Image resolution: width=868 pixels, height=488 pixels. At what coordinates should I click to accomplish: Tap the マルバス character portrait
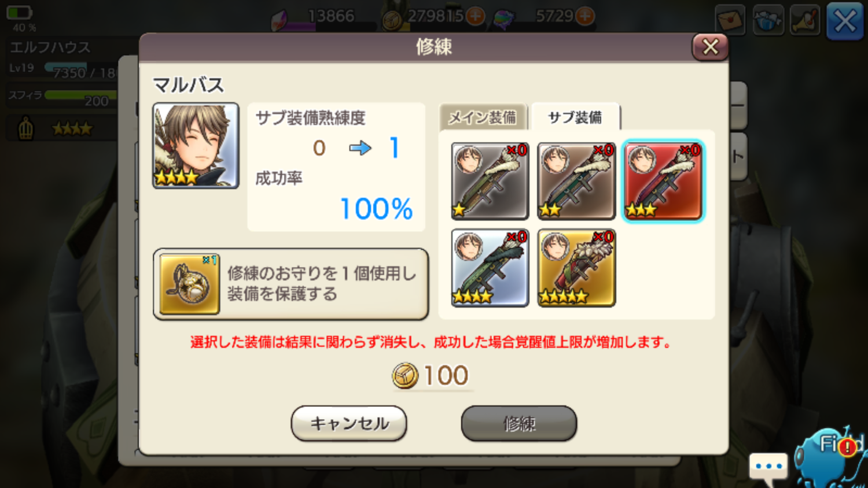[196, 146]
